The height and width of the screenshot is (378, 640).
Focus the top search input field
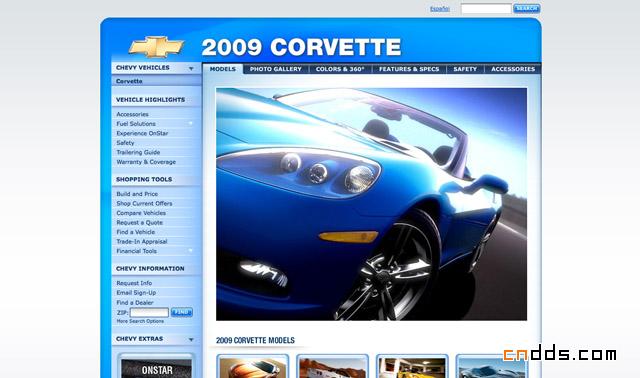(x=486, y=9)
